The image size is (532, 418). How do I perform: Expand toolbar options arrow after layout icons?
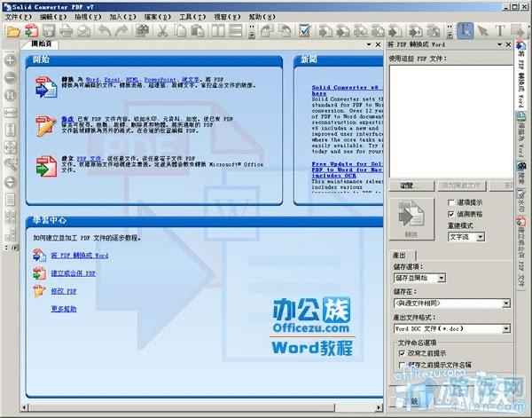tap(252, 31)
